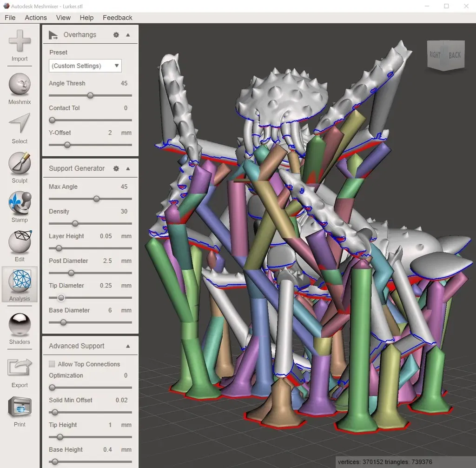Screen dimensions: 476x468
Task: Click the Advanced Support heading text
Action: click(77, 346)
